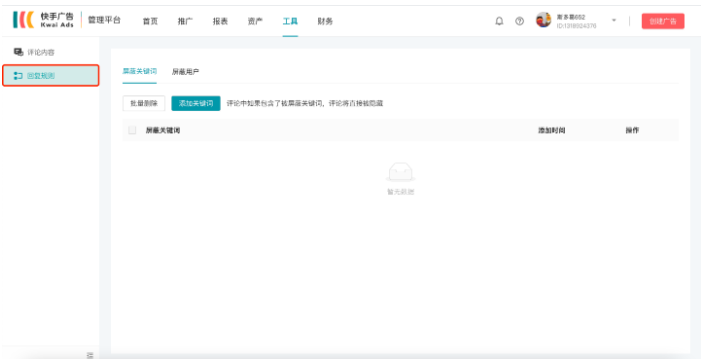This screenshot has height=362, width=702.
Task: Click the 管理平台 label
Action: 104,20
